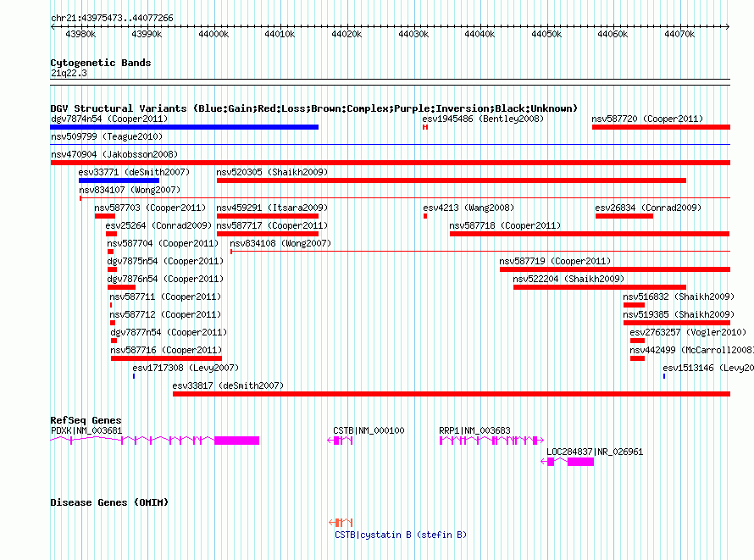This screenshot has width=754, height=560.
Task: Select the 21q22.3 cytogenetic band label
Action: (69, 73)
